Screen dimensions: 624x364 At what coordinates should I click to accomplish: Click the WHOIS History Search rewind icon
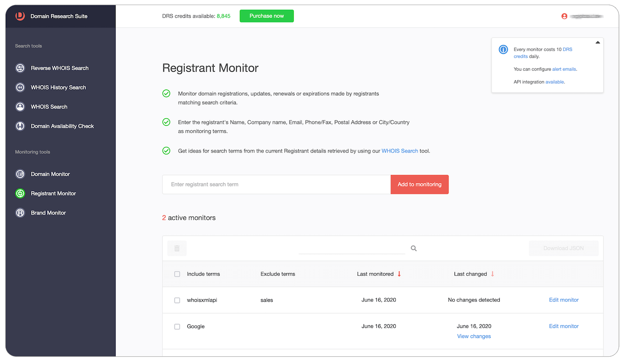(20, 87)
